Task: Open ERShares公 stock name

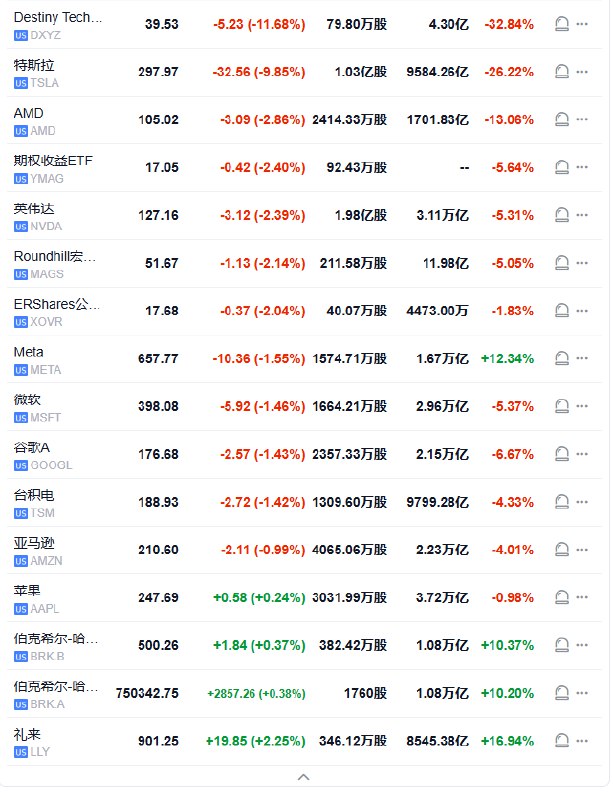Action: (x=57, y=304)
